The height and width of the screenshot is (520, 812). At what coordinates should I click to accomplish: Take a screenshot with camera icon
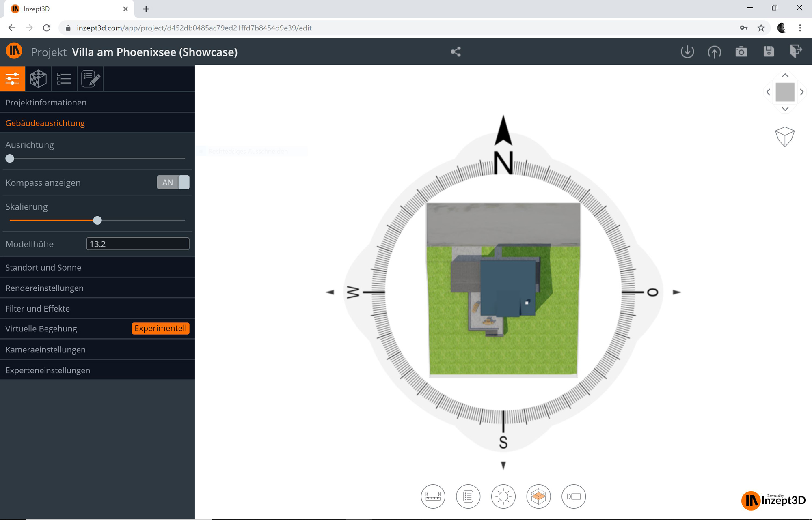[x=741, y=52]
